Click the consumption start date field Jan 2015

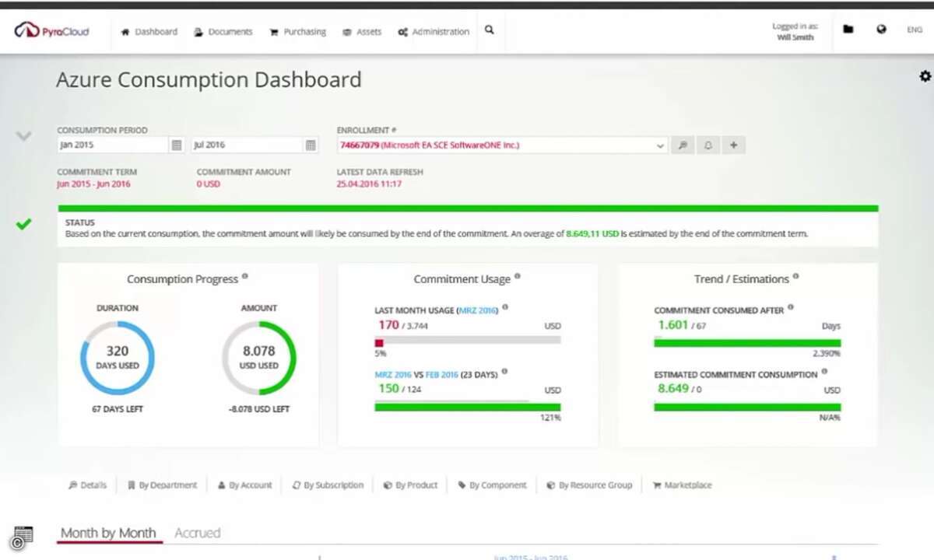coord(114,145)
